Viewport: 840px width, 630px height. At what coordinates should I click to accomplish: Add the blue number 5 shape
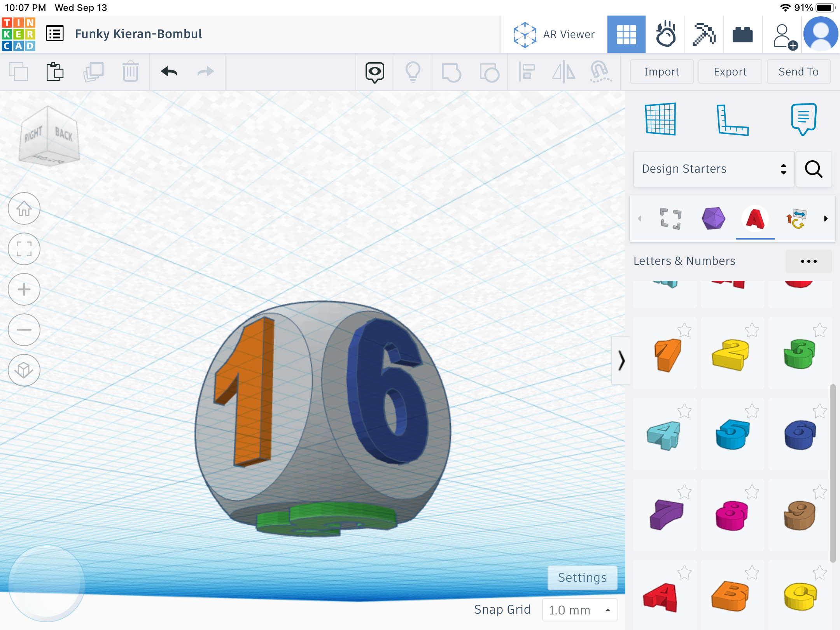(733, 435)
